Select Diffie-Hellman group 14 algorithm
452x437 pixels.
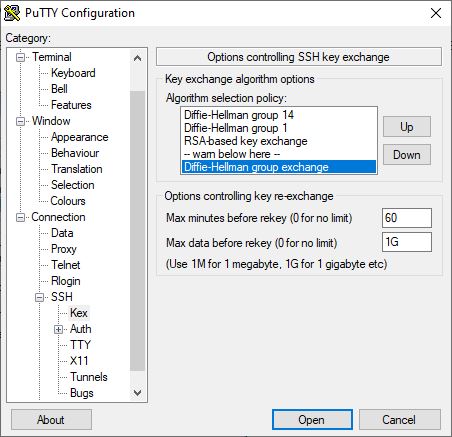279,115
